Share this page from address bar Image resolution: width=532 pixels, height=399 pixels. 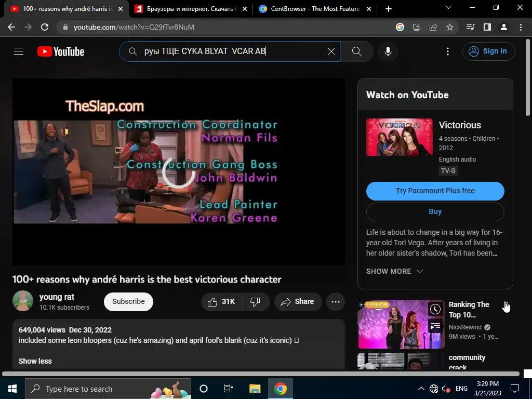pos(433,27)
